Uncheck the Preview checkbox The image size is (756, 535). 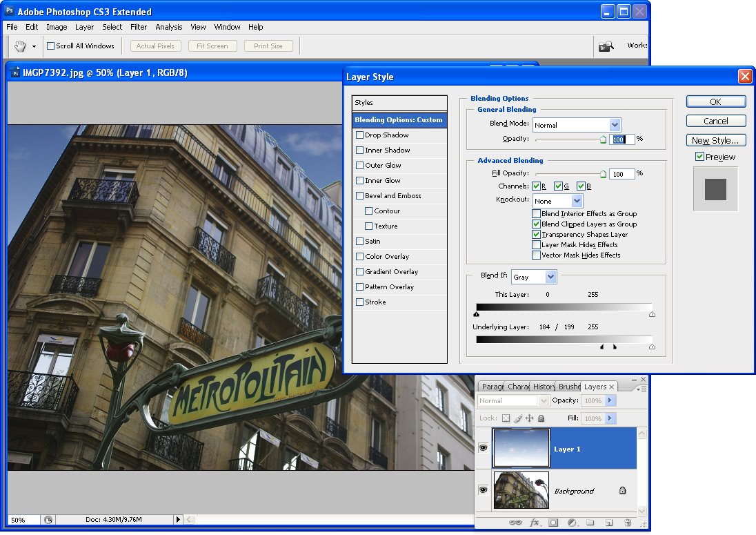[699, 156]
